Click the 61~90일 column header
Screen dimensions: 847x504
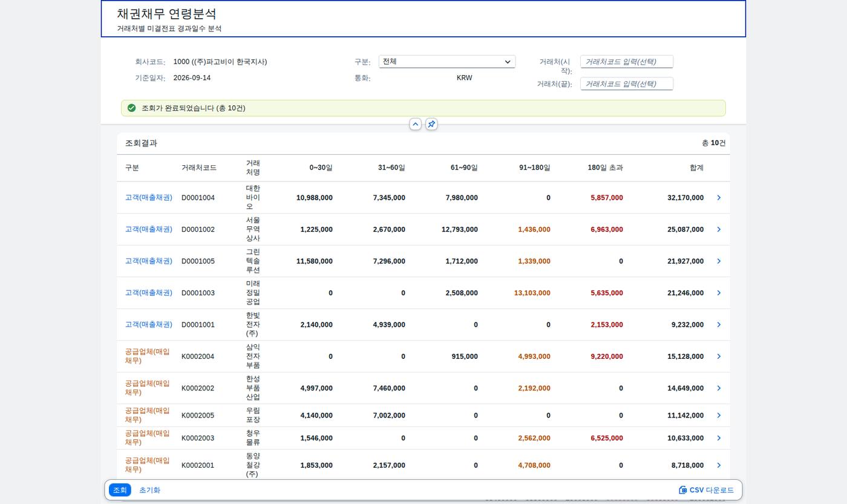point(464,168)
